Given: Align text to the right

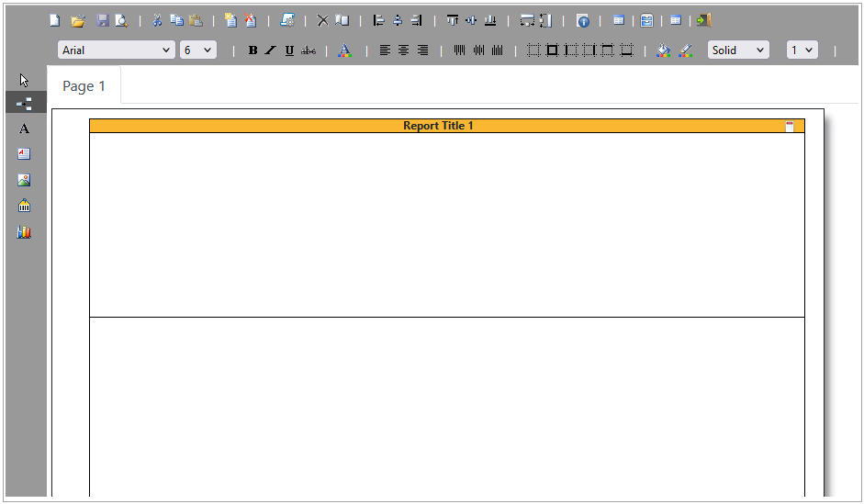Looking at the screenshot, I should point(422,50).
